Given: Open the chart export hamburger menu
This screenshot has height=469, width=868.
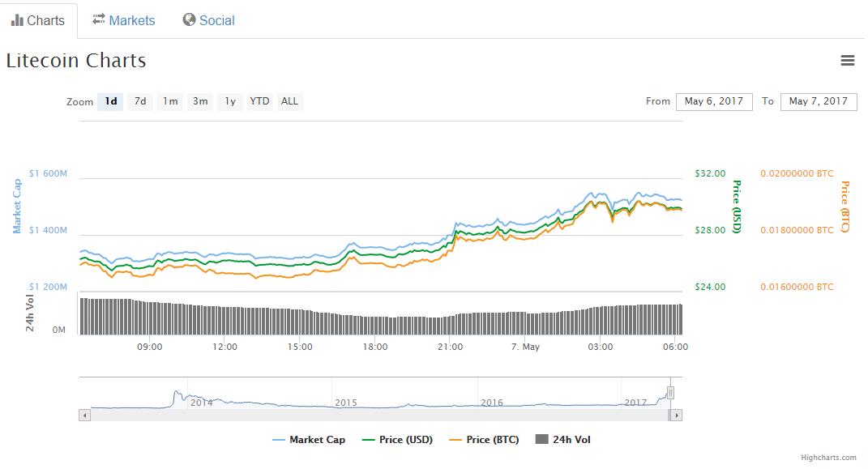Looking at the screenshot, I should [x=848, y=60].
